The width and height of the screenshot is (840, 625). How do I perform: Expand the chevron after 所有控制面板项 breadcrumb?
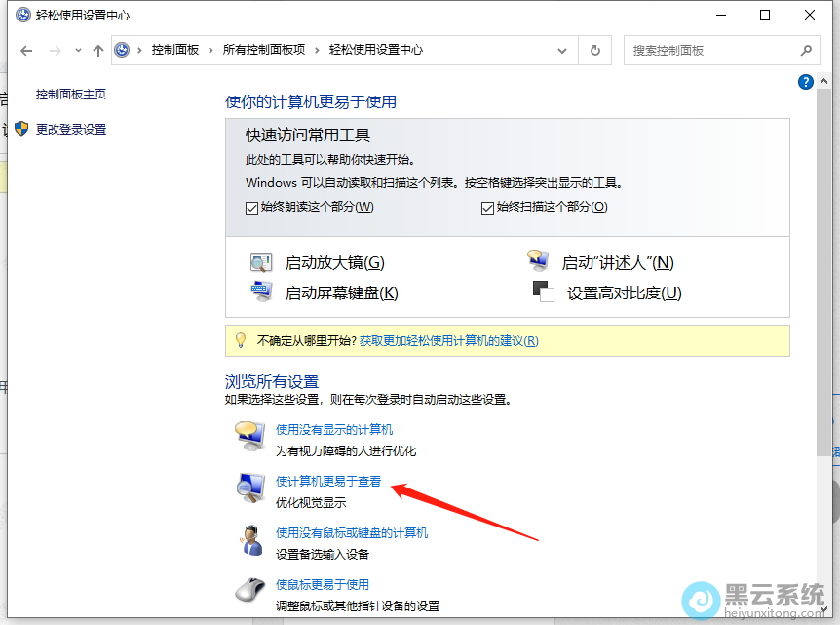[317, 51]
